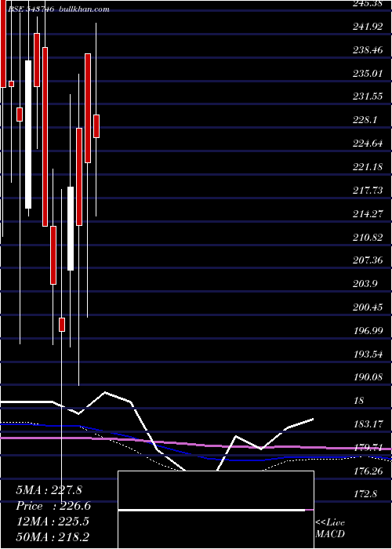Click the bullkhan.com watermark text
This screenshot has height=549, width=392.
pyautogui.click(x=85, y=9)
